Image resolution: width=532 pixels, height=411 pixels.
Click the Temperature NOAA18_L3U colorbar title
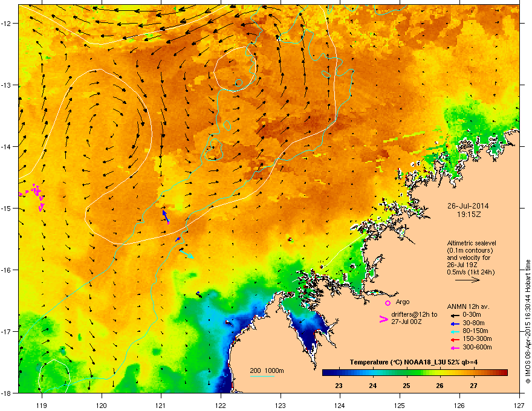coord(414,362)
